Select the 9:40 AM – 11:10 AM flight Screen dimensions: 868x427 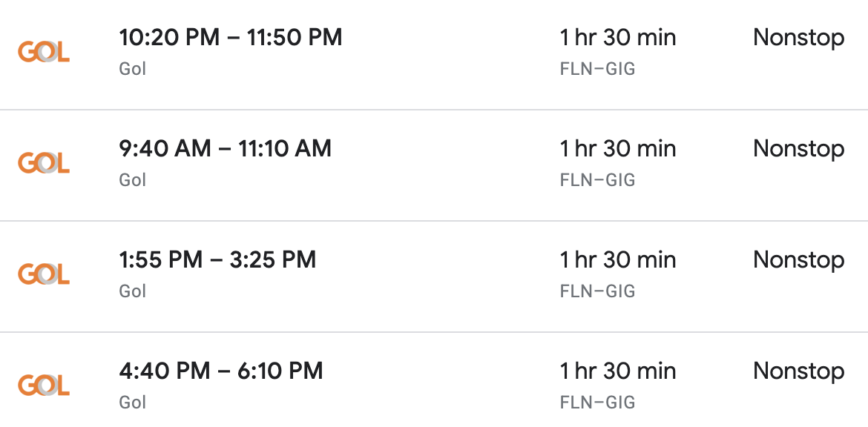pos(225,148)
